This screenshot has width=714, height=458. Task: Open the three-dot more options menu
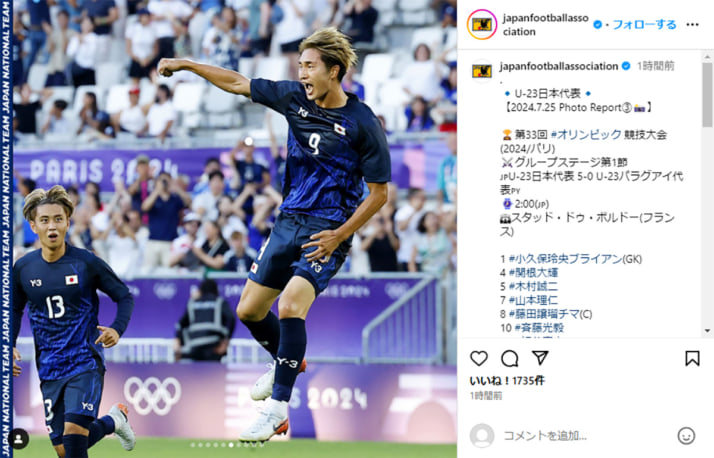[x=692, y=25]
